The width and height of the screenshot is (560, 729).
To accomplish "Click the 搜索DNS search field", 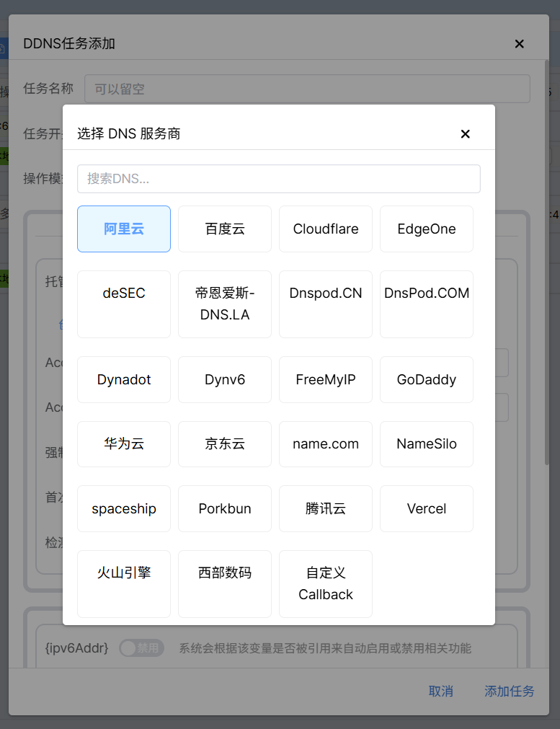I will [x=279, y=179].
